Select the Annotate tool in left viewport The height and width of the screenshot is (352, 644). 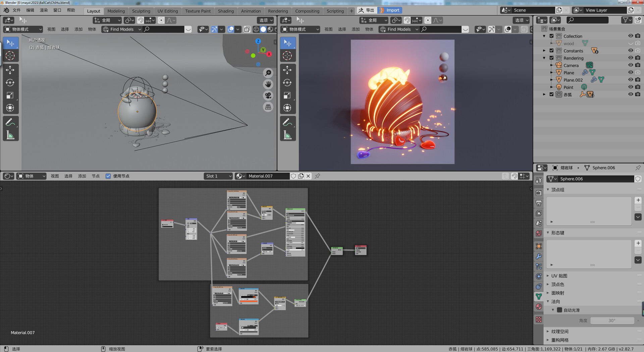tap(10, 122)
